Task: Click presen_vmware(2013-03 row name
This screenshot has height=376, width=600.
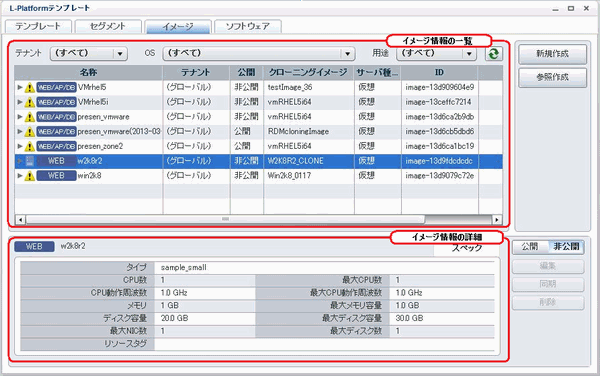Action: coord(119,132)
